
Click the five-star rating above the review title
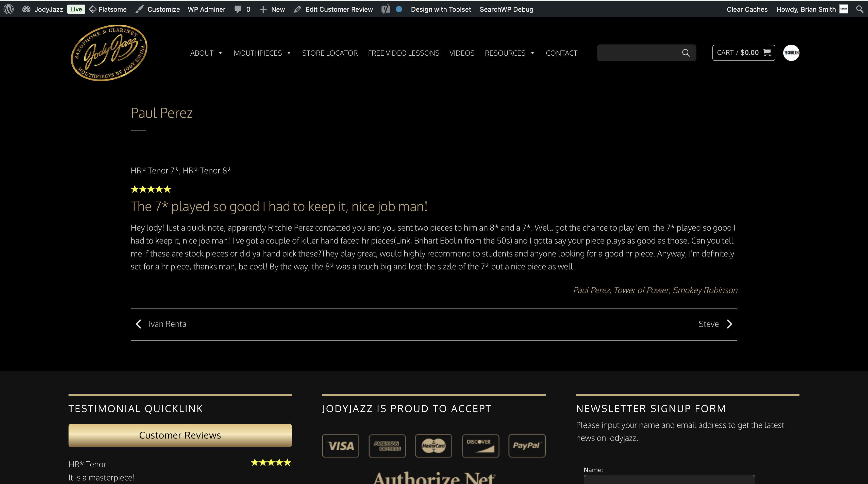151,189
